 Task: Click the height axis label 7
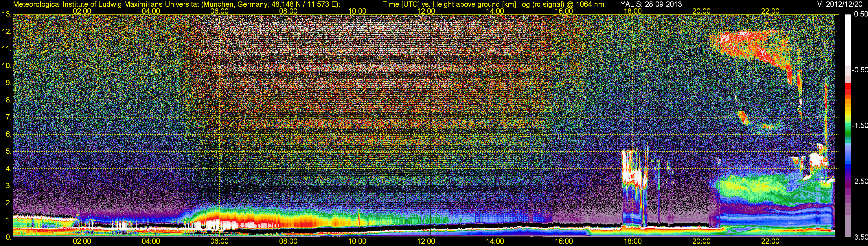8,117
